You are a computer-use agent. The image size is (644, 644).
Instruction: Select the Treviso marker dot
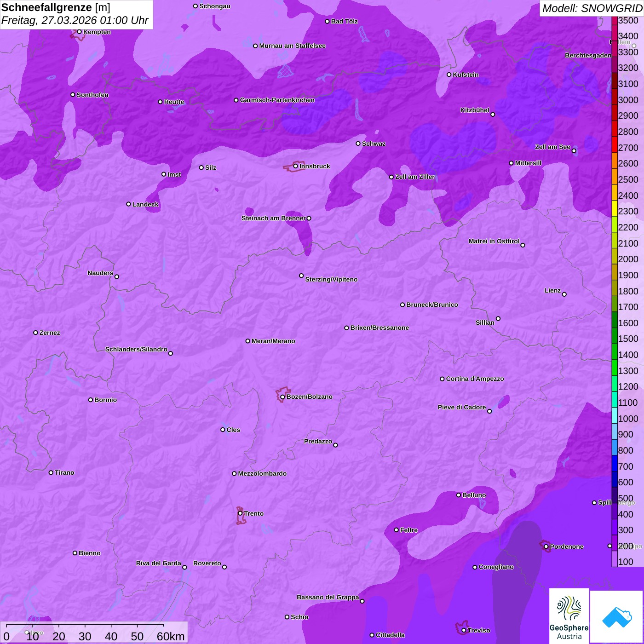(464, 630)
